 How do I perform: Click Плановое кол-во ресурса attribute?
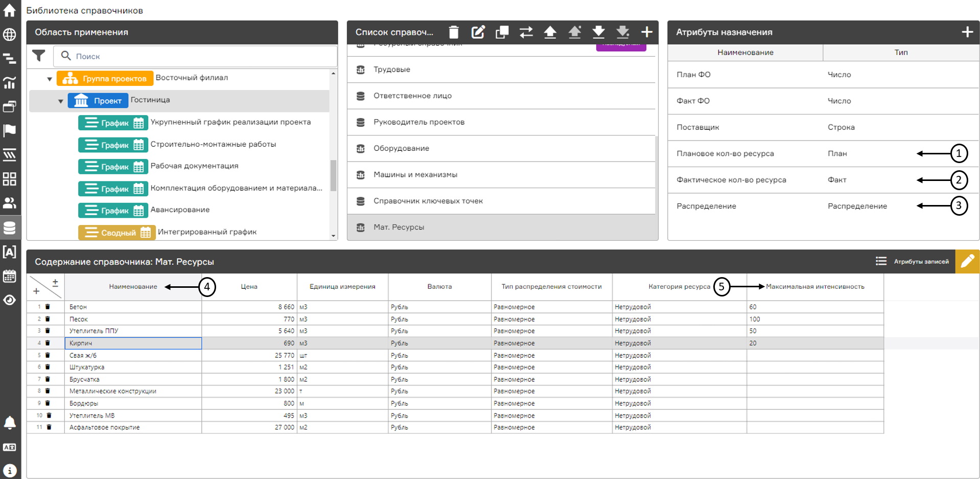(823, 153)
